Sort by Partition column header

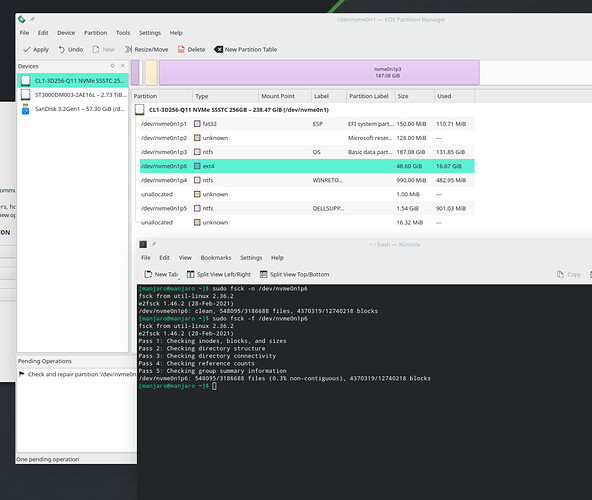162,96
